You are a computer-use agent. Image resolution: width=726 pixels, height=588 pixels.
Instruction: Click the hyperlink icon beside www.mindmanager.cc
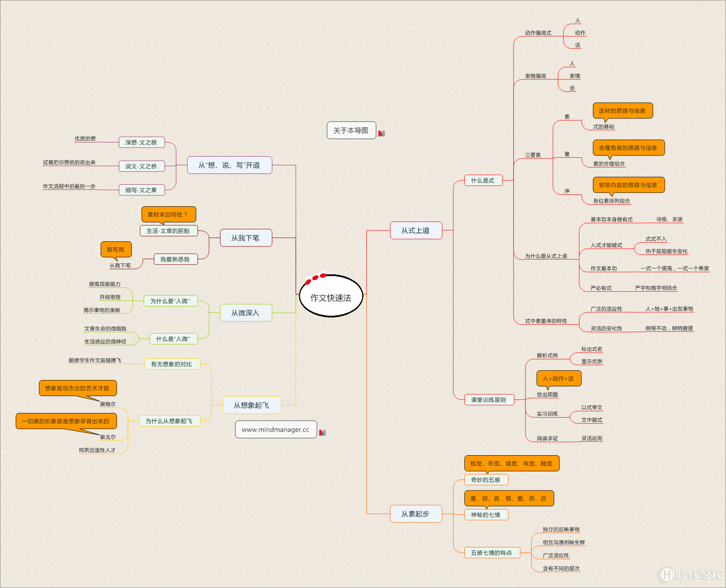322,433
